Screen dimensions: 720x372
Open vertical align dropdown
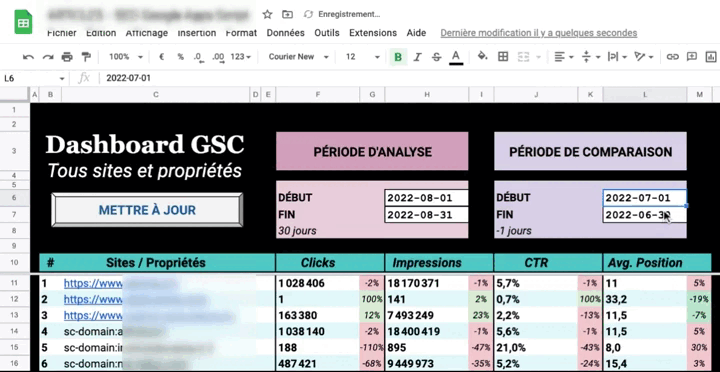[591, 56]
